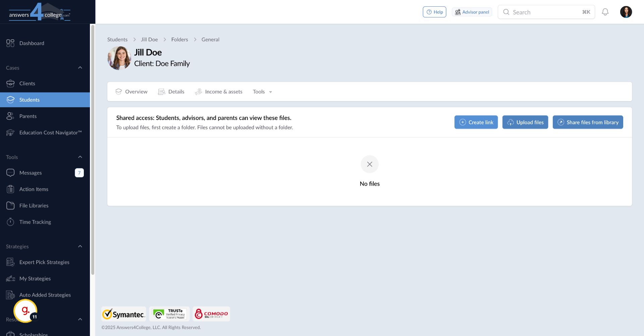
Task: Switch to the Income & assets tab
Action: tap(218, 92)
